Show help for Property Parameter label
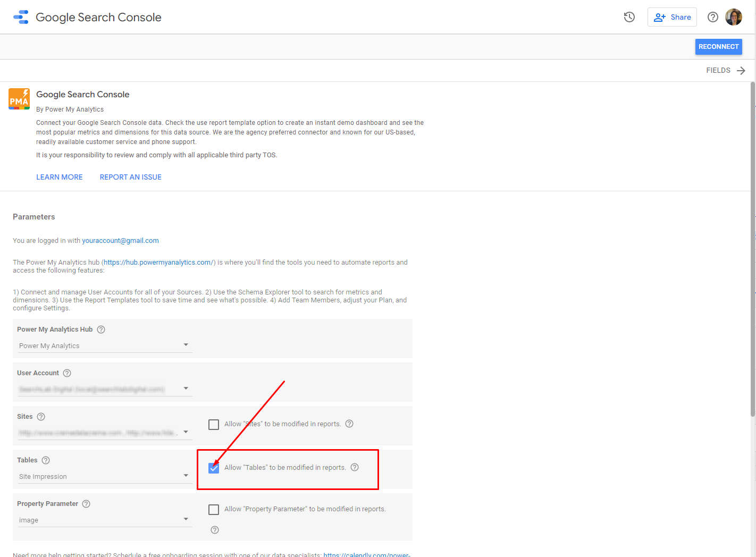The image size is (756, 557). point(86,504)
